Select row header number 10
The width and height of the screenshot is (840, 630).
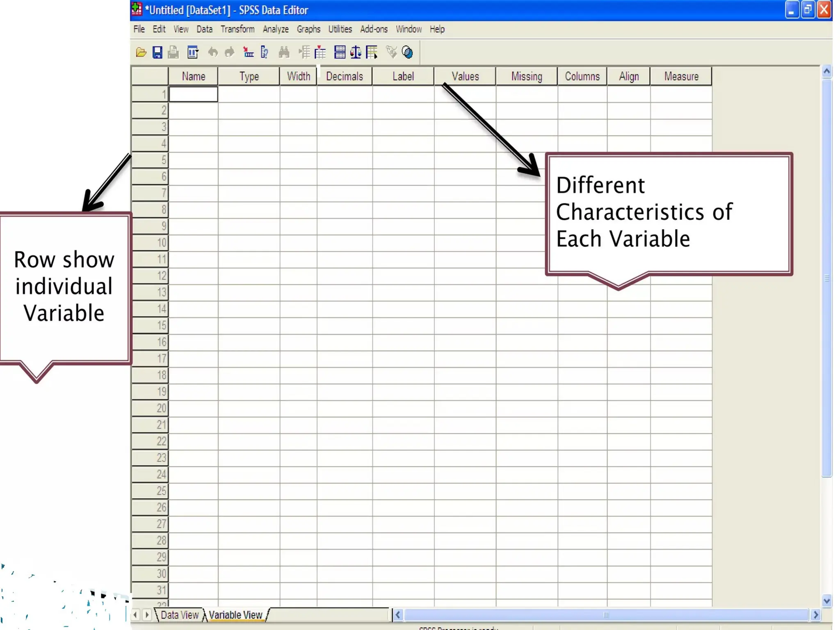point(151,243)
